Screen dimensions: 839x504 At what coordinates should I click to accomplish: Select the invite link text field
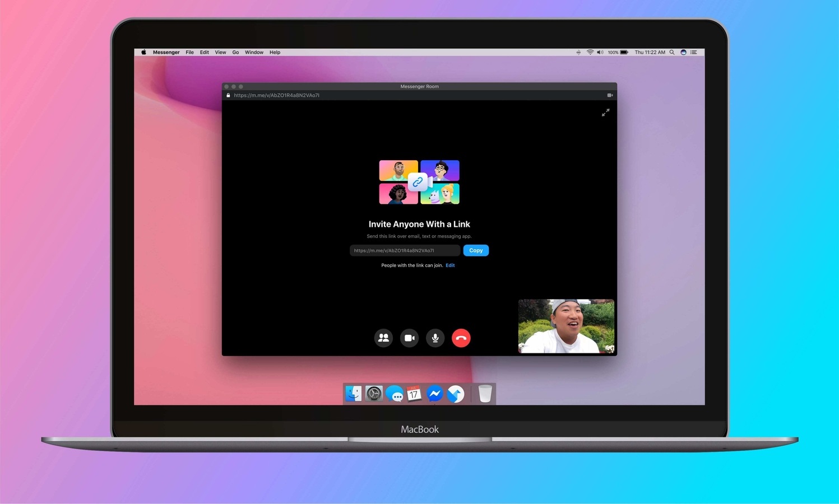point(405,250)
